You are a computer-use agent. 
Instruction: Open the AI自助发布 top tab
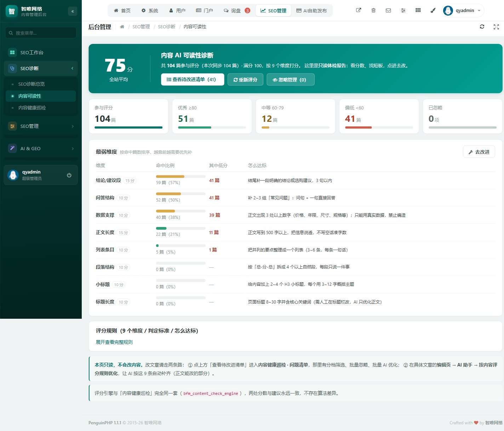[x=311, y=11]
